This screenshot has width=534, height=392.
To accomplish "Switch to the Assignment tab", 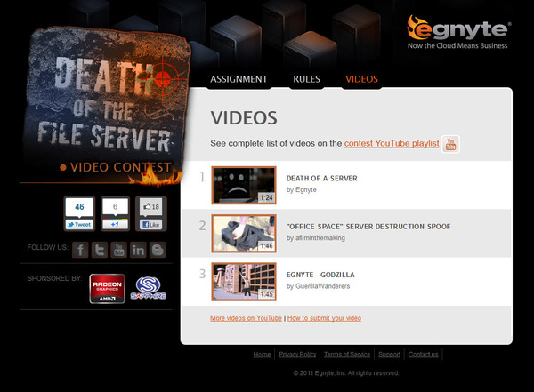I will 239,79.
